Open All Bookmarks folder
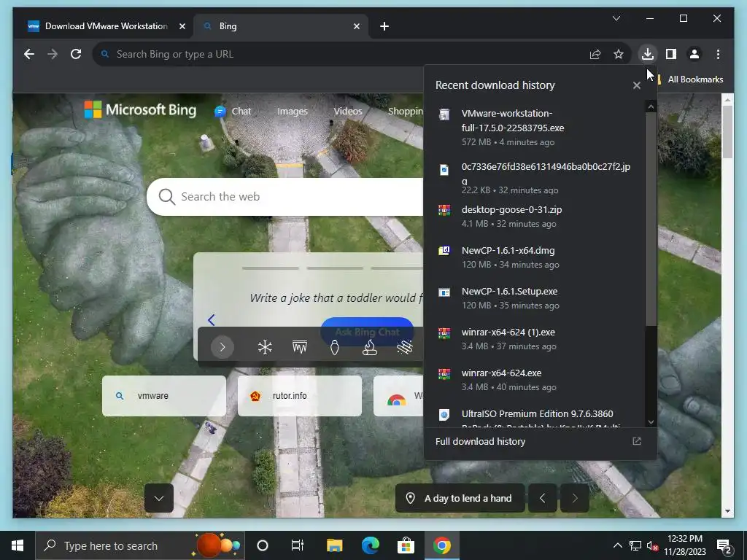Image resolution: width=747 pixels, height=560 pixels. pos(690,79)
